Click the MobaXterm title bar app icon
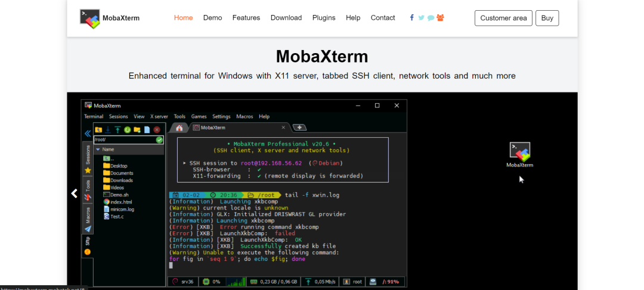The height and width of the screenshot is (290, 644). coord(88,106)
